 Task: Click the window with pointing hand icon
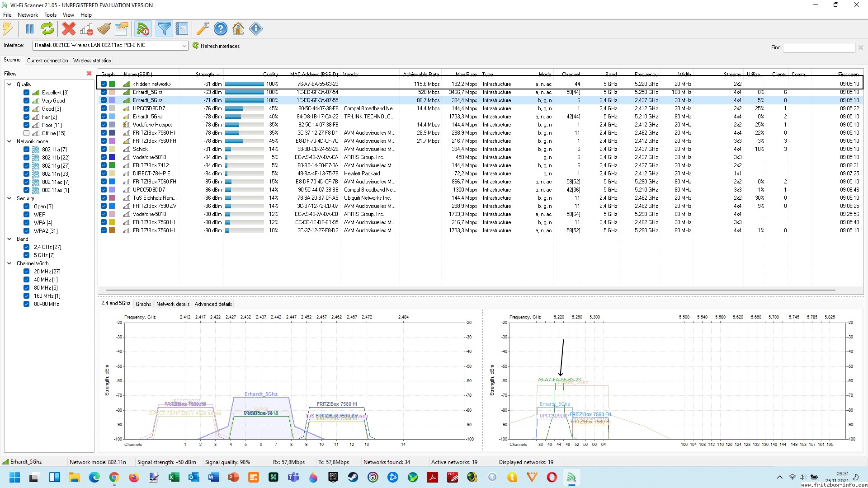pyautogui.click(x=122, y=29)
